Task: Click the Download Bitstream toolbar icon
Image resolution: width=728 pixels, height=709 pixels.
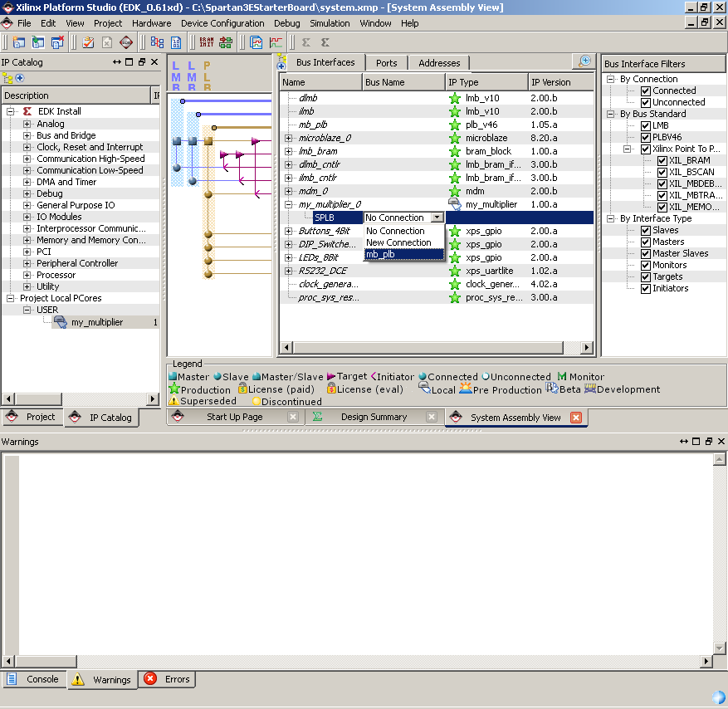Action: 226,42
